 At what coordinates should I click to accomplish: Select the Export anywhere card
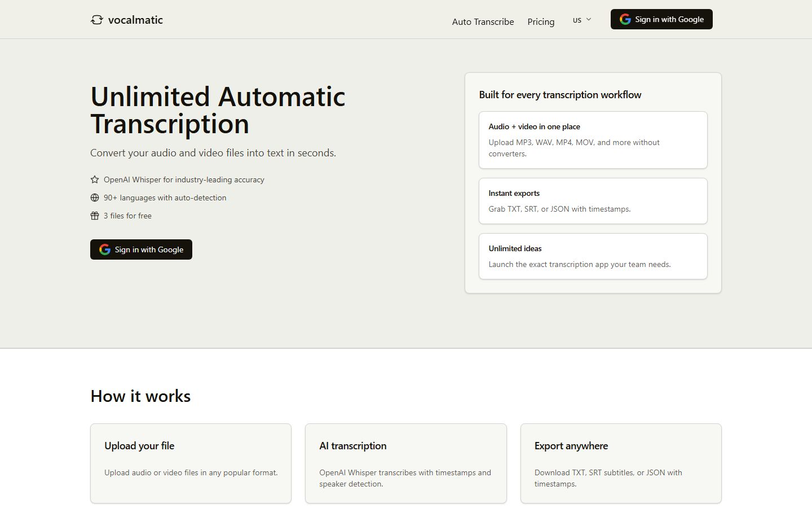click(621, 463)
